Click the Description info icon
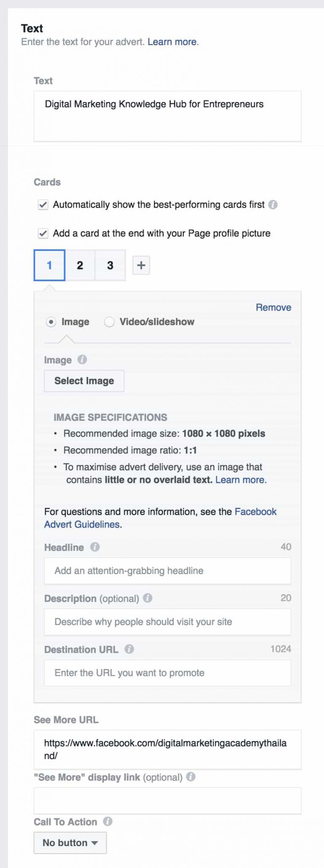 148,598
